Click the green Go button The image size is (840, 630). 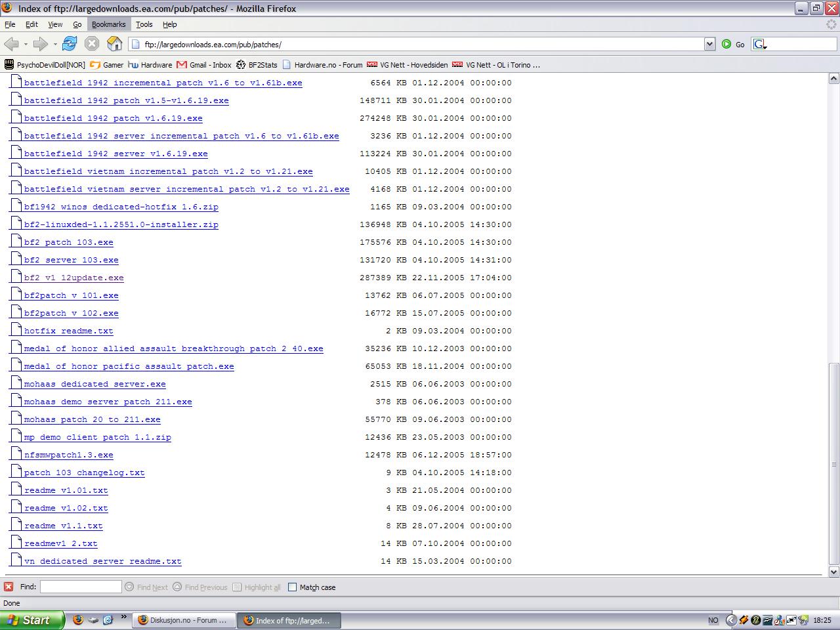[x=733, y=44]
